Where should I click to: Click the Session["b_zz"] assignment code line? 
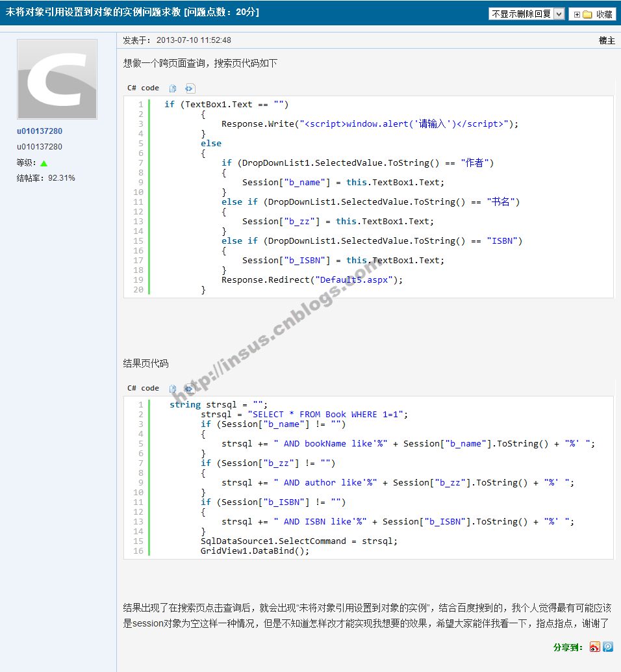338,222
